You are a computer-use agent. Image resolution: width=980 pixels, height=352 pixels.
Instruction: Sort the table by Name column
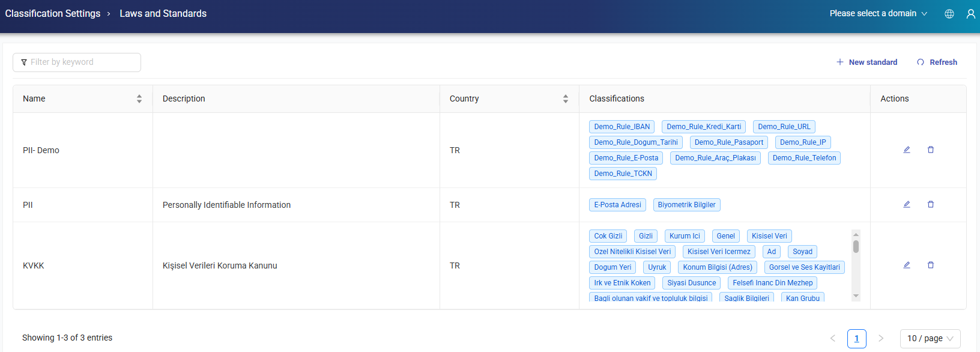tap(139, 99)
